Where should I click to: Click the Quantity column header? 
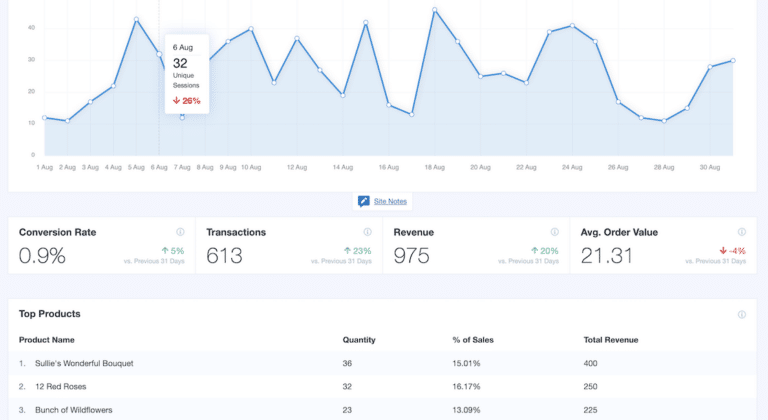coord(359,340)
